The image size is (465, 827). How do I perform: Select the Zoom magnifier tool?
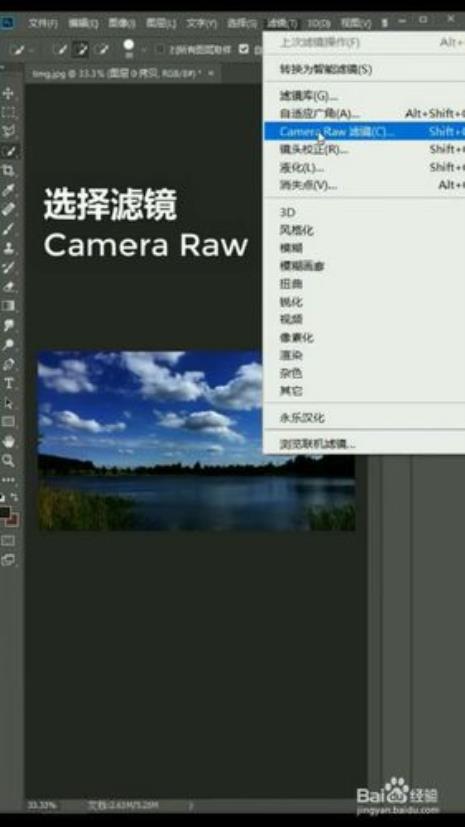click(x=8, y=461)
